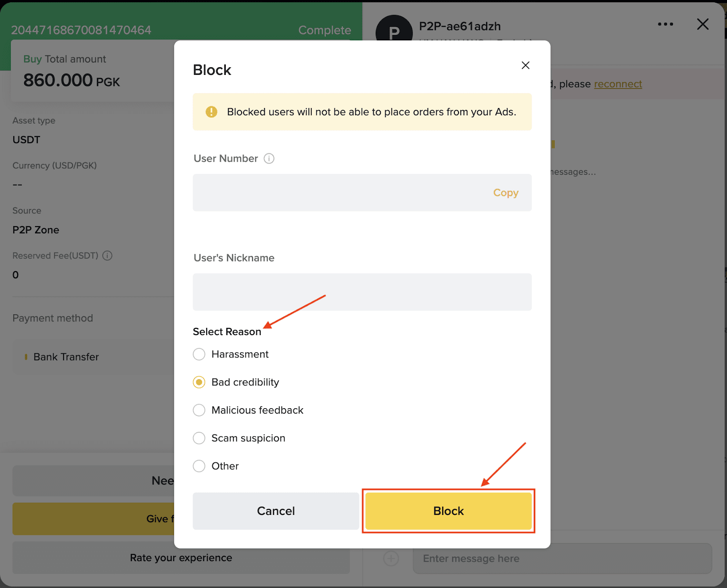Click the plus attachment icon in chat
Screen dimensions: 727x588
(391, 558)
